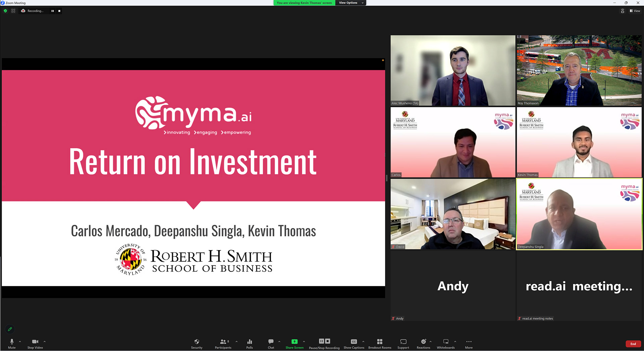
Task: Click the Stop Video camera icon
Action: [35, 342]
